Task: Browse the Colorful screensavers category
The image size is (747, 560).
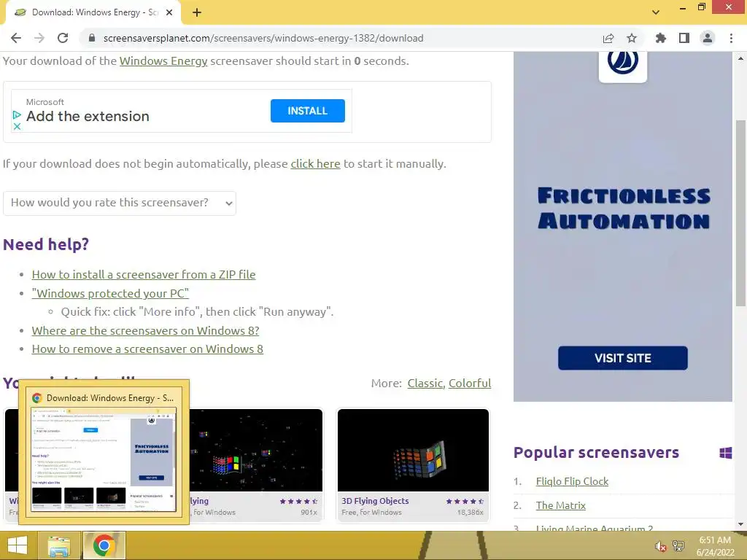Action: 470,384
